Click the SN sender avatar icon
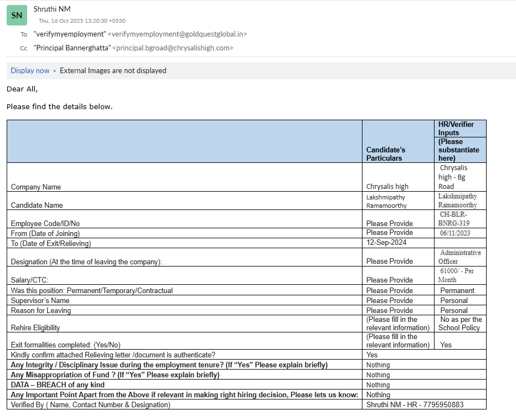Screen dimensions: 516x420 tap(17, 15)
